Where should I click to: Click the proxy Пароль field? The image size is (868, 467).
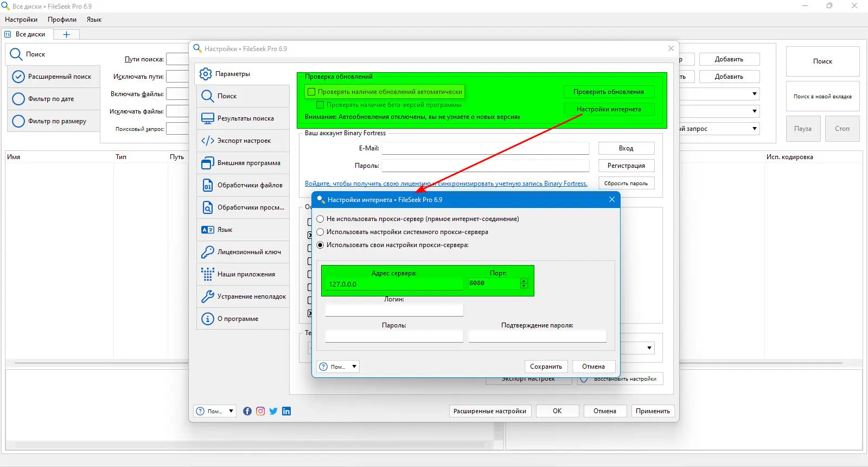pyautogui.click(x=394, y=336)
